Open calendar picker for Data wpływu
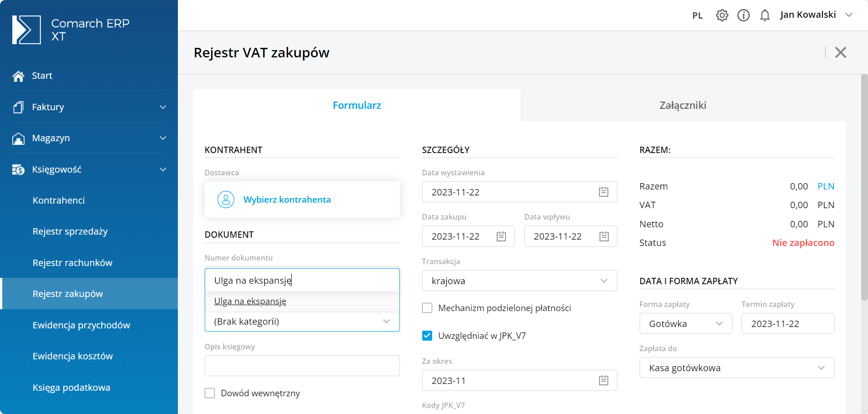Screen dimensions: 868x414 click(x=604, y=236)
